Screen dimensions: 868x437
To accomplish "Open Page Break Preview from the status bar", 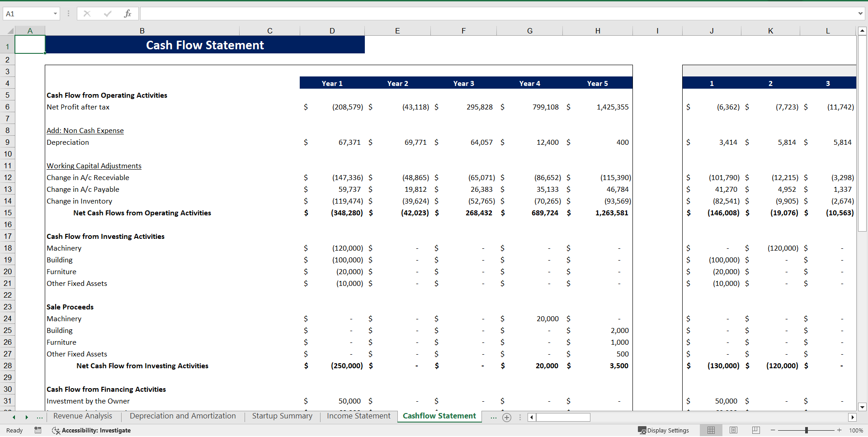I will [x=755, y=430].
